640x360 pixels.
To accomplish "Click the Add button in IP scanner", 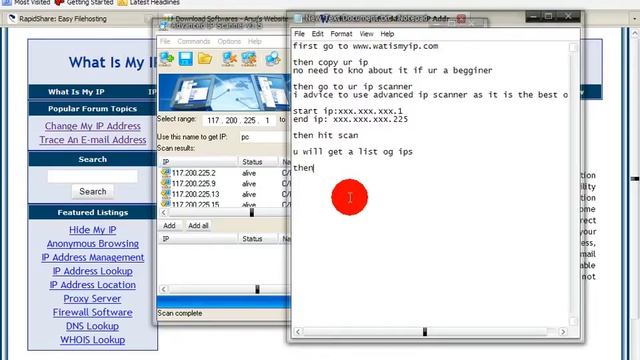I will (x=169, y=226).
